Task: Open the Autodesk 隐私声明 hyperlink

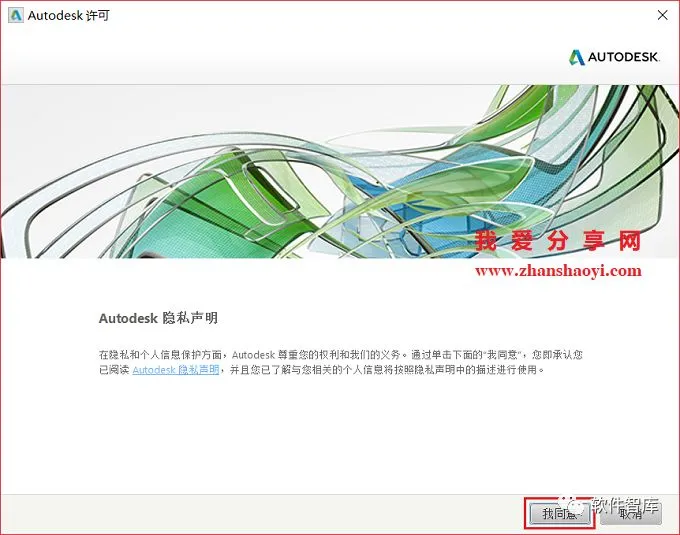Action: click(x=176, y=370)
